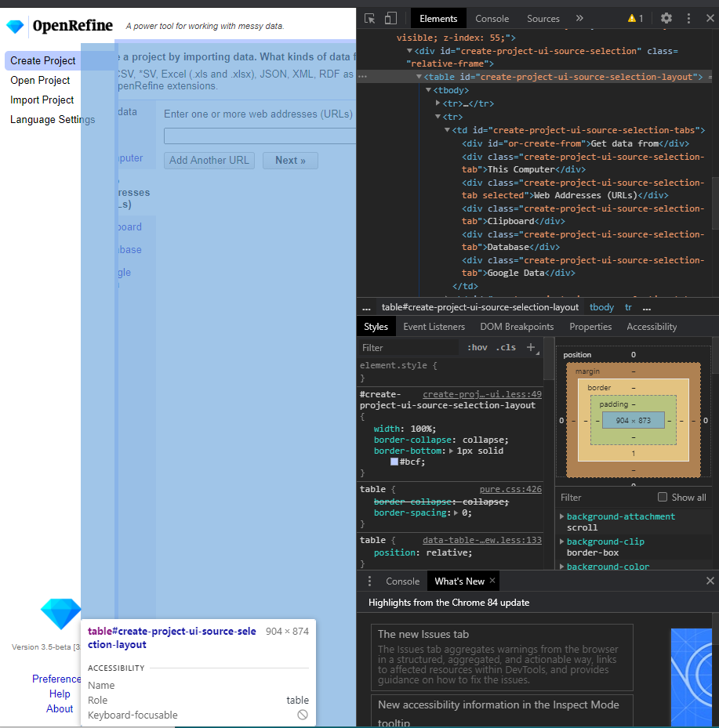Image resolution: width=719 pixels, height=728 pixels.
Task: Focus the Styles Filter field
Action: click(409, 347)
